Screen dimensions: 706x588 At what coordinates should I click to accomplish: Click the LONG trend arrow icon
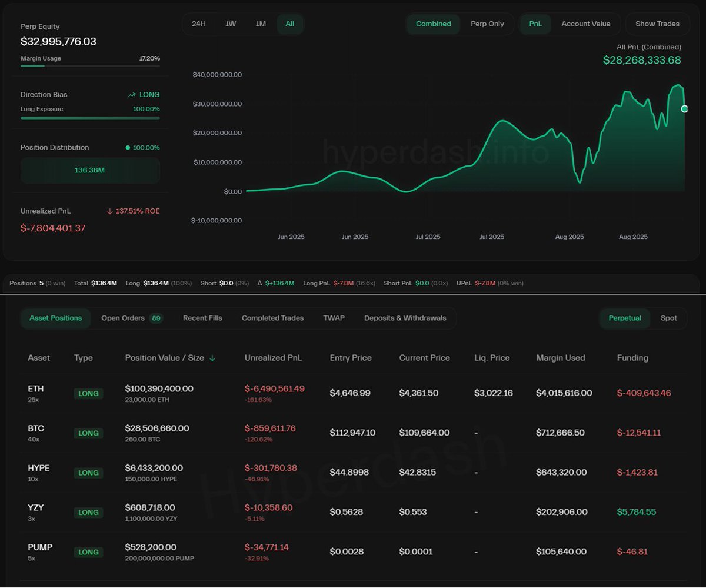click(132, 95)
